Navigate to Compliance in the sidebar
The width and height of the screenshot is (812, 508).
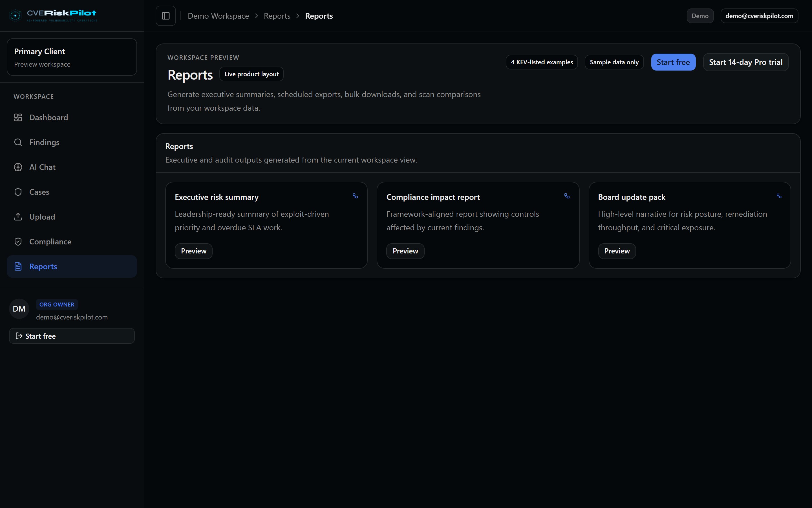pos(72,242)
